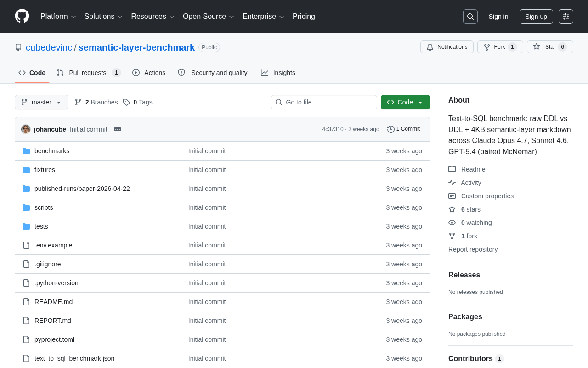588x368 pixels.
Task: Click the Initial commit message in header row
Action: click(89, 129)
